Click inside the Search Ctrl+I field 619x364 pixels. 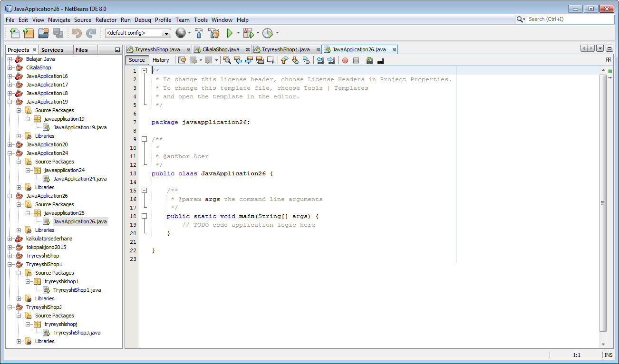[568, 19]
